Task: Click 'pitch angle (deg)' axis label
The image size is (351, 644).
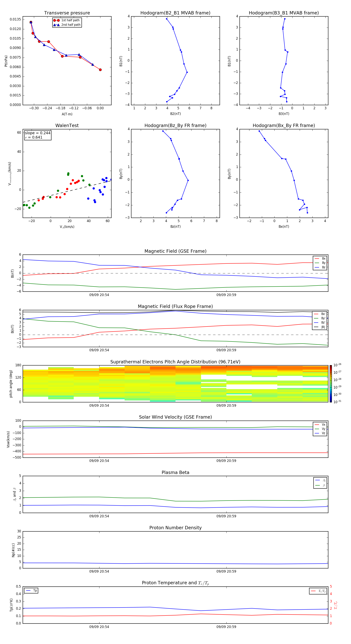Action: [11, 384]
